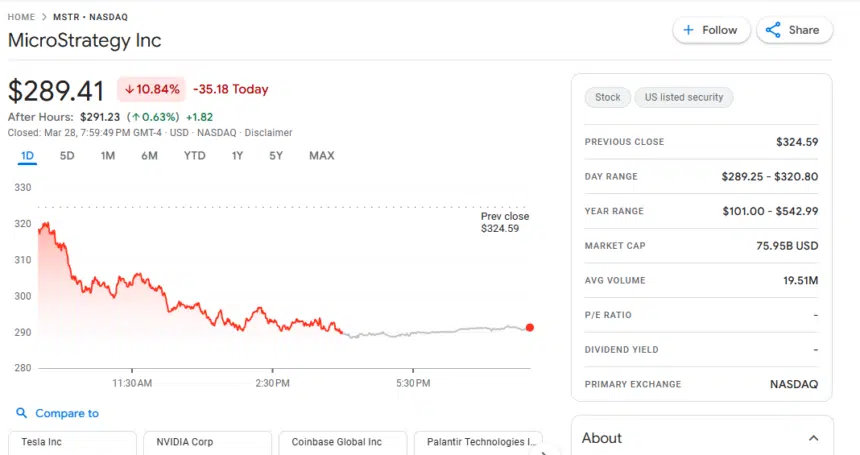Switch to the 5D chart tab

tap(67, 155)
